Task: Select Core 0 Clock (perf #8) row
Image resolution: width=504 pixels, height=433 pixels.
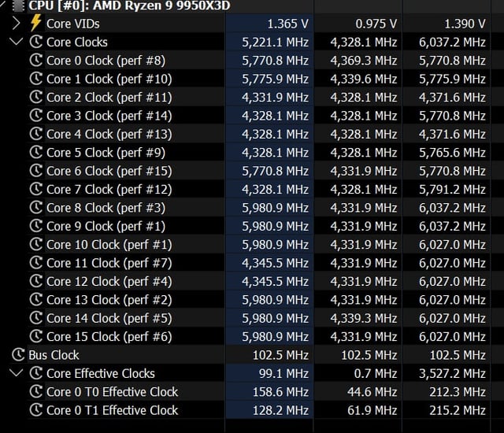Action: [106, 61]
